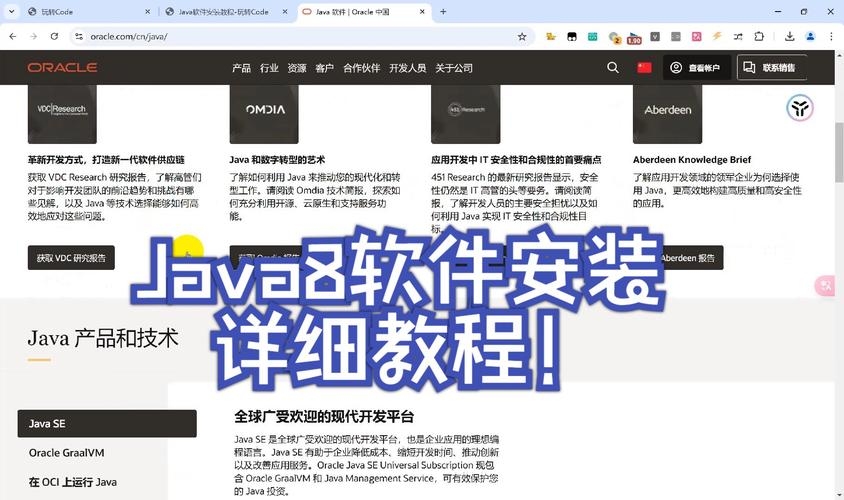
Task: Click heading 革新开发方式，打造新一代软件供应链
Action: point(106,160)
